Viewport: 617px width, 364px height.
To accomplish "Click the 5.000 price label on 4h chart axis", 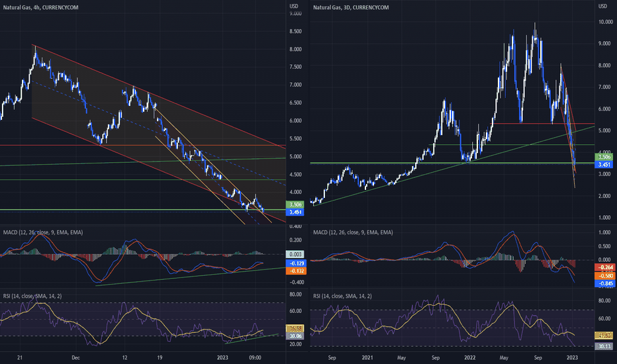I will coord(295,156).
